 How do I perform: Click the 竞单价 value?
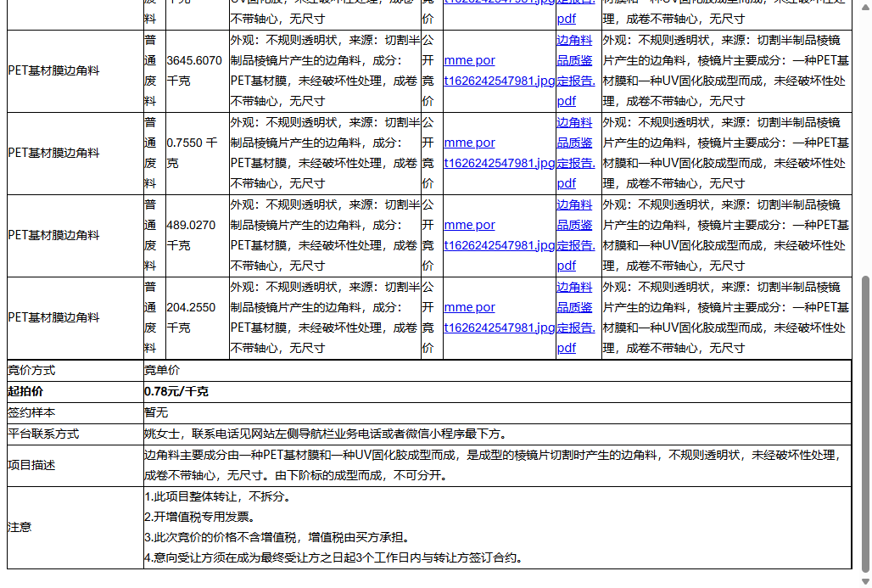tap(162, 371)
